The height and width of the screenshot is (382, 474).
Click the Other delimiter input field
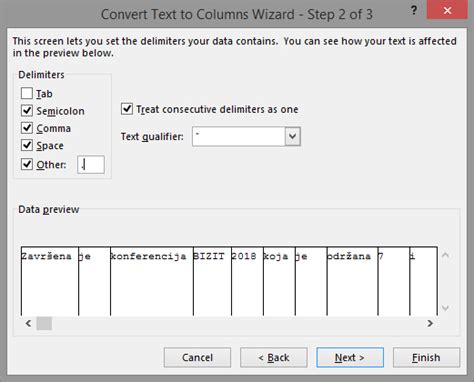point(91,165)
